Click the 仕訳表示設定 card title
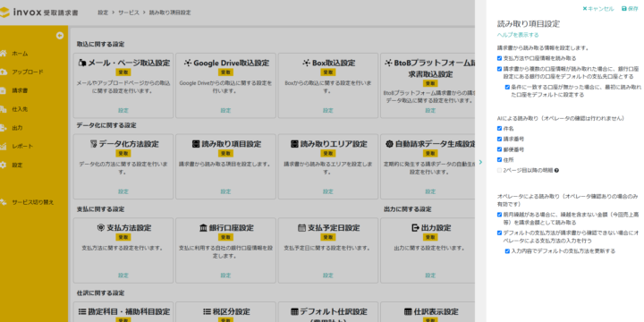Image resolution: width=644 pixels, height=322 pixels. click(436, 312)
